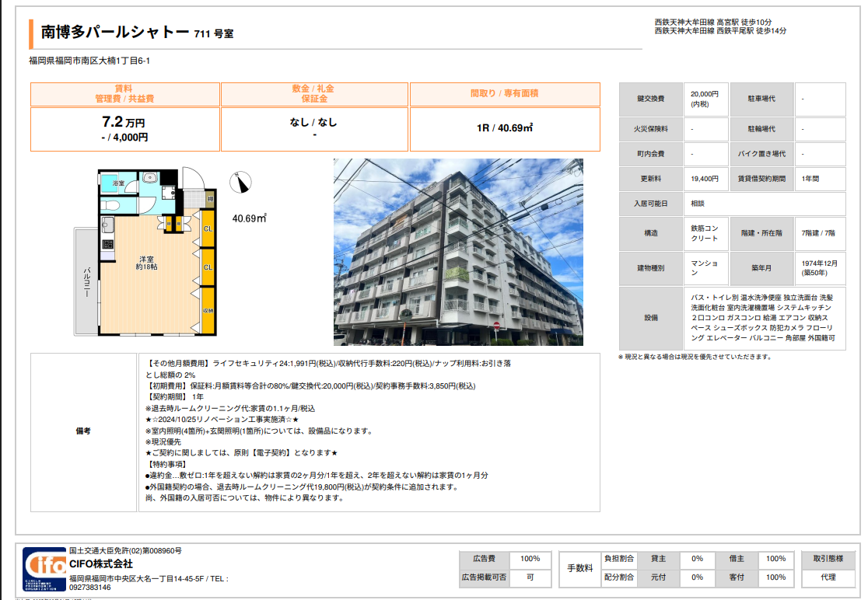Click the バルコニー balcony area

point(86,281)
